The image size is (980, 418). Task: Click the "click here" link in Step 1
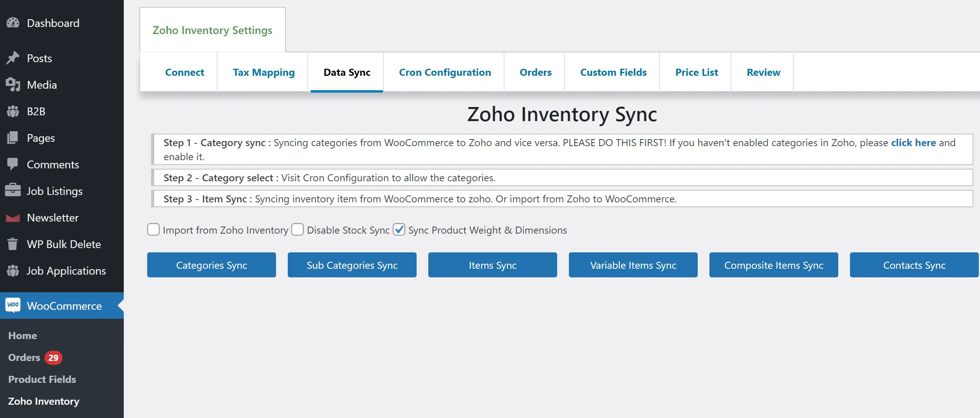pos(913,143)
